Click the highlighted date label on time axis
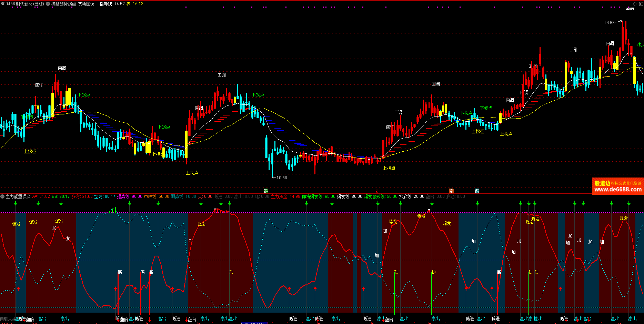Screen dimensions: 644x324 [x=253, y=323]
